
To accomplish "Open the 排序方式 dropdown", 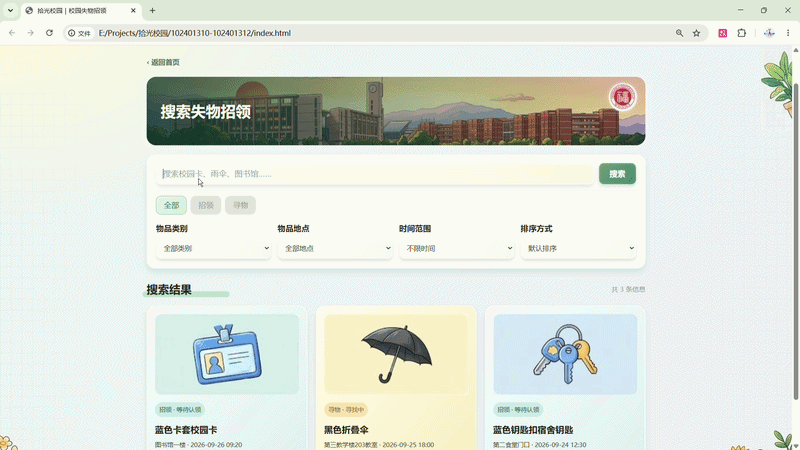I will [x=578, y=248].
